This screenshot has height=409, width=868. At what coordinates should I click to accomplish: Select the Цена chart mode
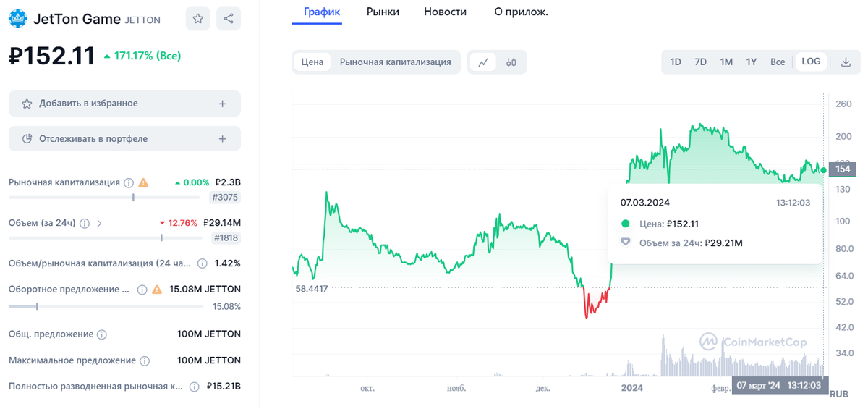(x=312, y=62)
